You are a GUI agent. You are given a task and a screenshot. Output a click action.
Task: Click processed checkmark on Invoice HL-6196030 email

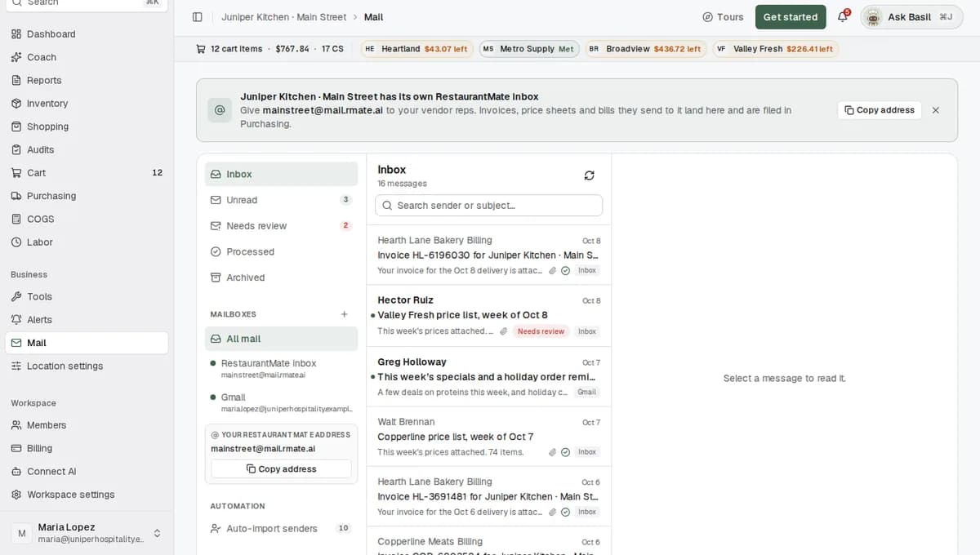pyautogui.click(x=565, y=271)
